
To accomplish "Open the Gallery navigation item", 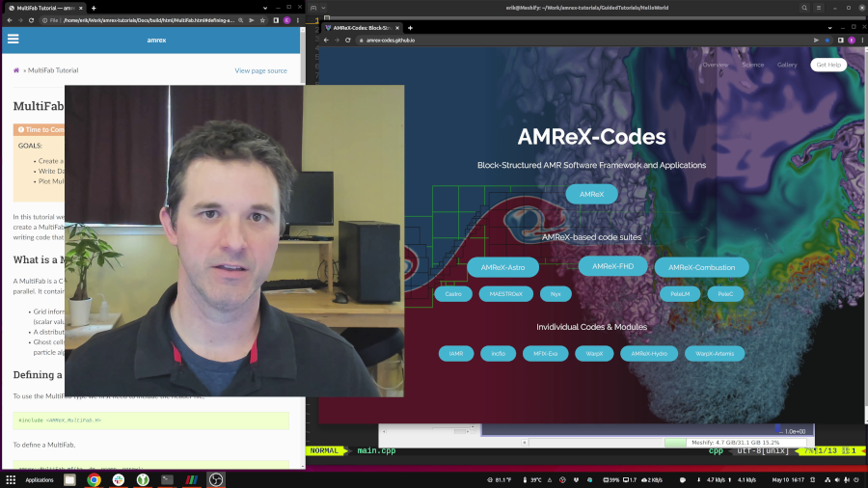I will click(787, 65).
